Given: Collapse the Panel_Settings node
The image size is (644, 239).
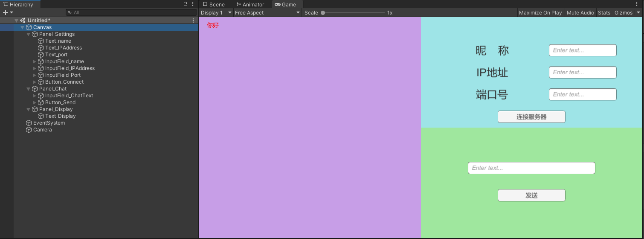Looking at the screenshot, I should [x=29, y=34].
